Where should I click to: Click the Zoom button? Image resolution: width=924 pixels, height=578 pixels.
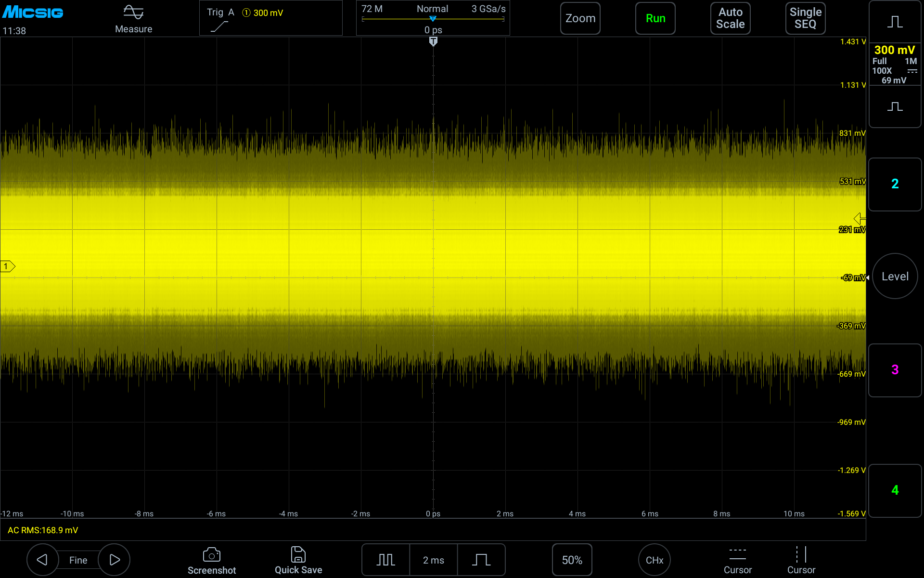580,18
